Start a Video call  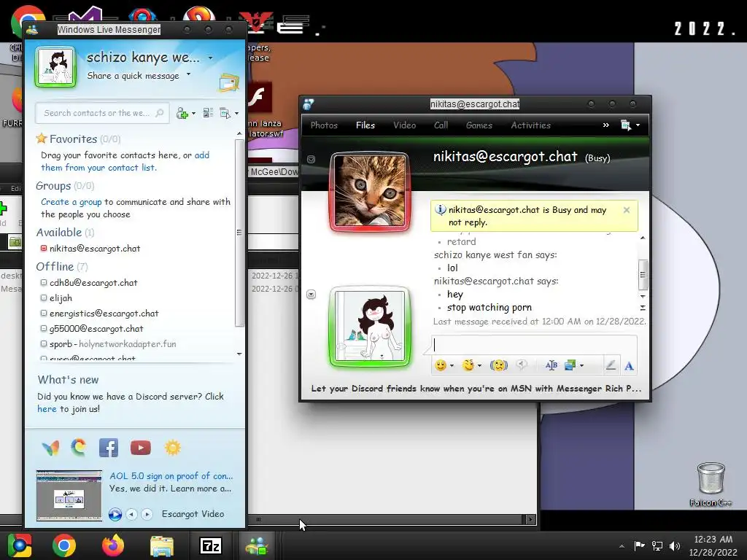(404, 125)
